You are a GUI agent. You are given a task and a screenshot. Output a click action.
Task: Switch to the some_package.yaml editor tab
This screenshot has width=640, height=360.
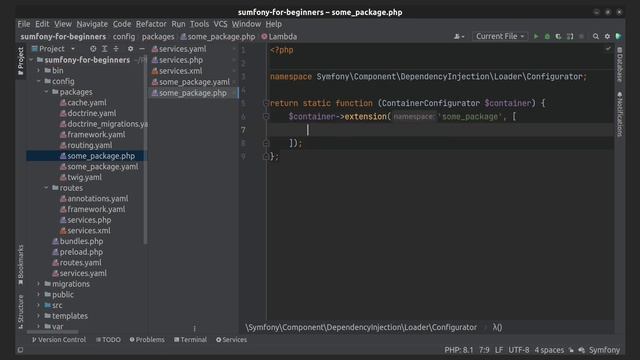193,82
